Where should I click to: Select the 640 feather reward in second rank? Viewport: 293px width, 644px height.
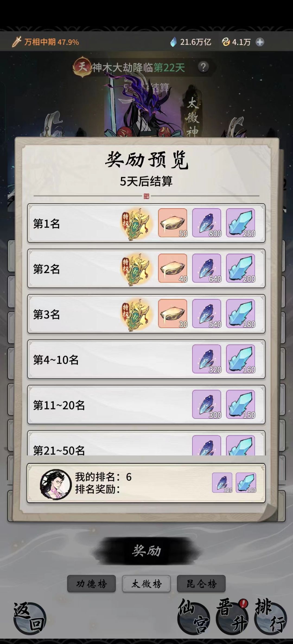207,268
